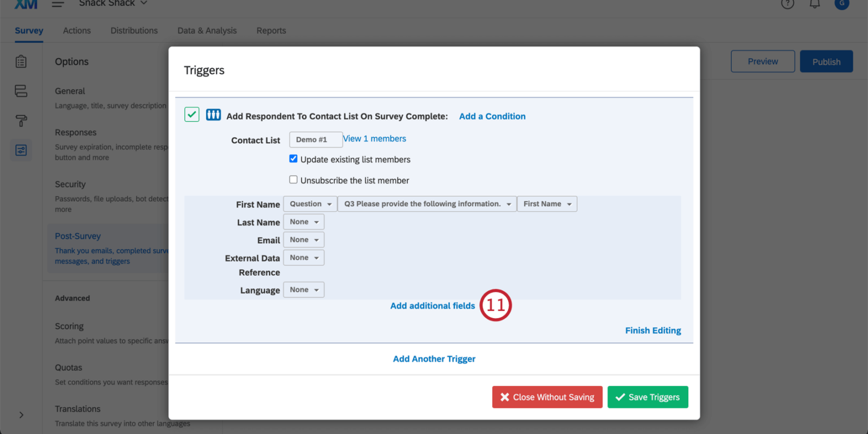The image size is (868, 434).
Task: Open the Email None dropdown
Action: point(304,240)
